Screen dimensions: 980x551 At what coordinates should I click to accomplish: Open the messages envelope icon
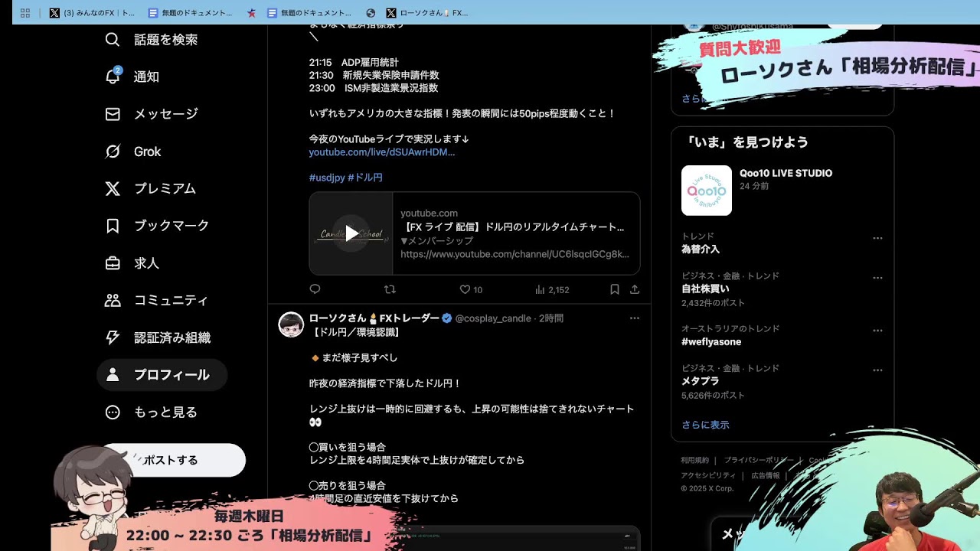point(113,114)
